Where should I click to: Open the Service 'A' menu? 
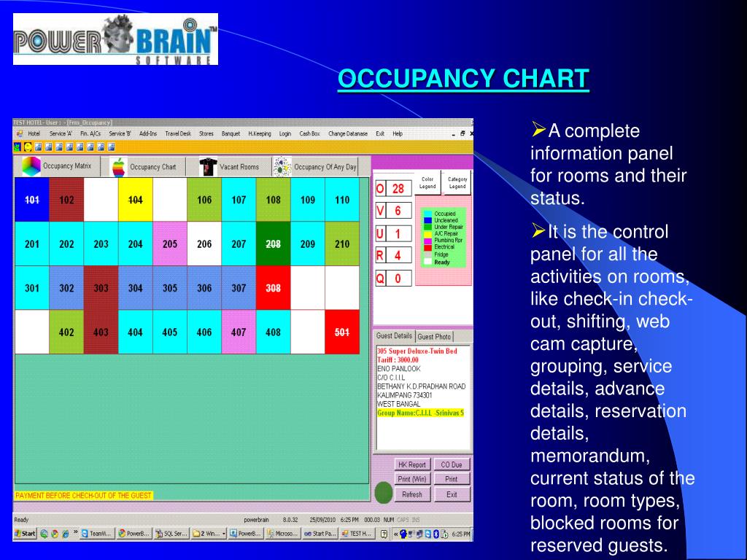[x=61, y=134]
